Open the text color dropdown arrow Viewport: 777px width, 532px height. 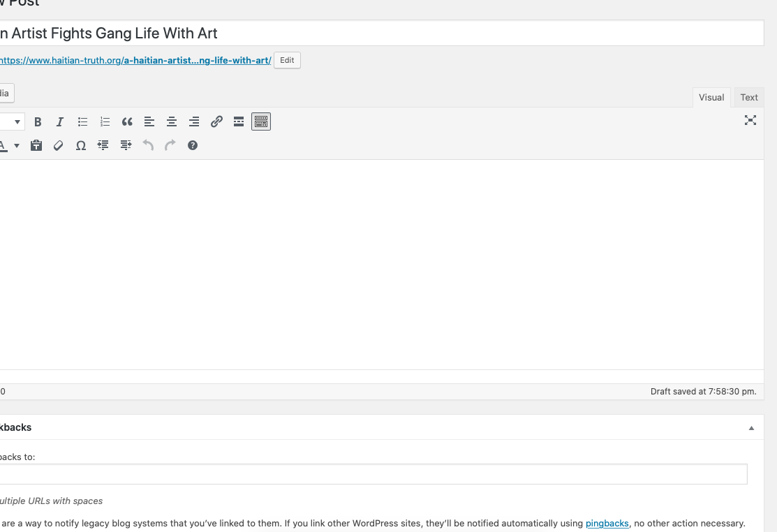[x=17, y=145]
